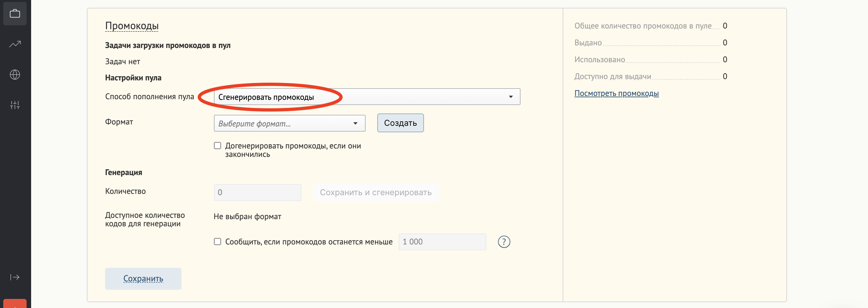Click 'Общее количество промокодов в пуле' stat
This screenshot has width=868, height=308.
point(651,26)
